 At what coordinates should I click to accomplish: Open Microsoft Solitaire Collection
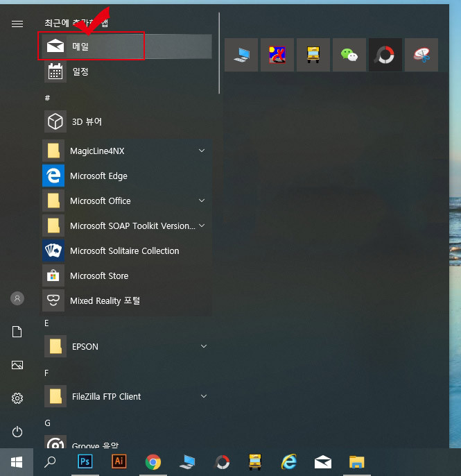point(127,250)
